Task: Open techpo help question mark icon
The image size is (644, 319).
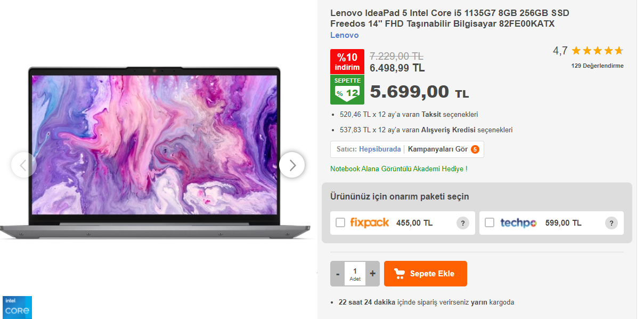Action: [612, 223]
